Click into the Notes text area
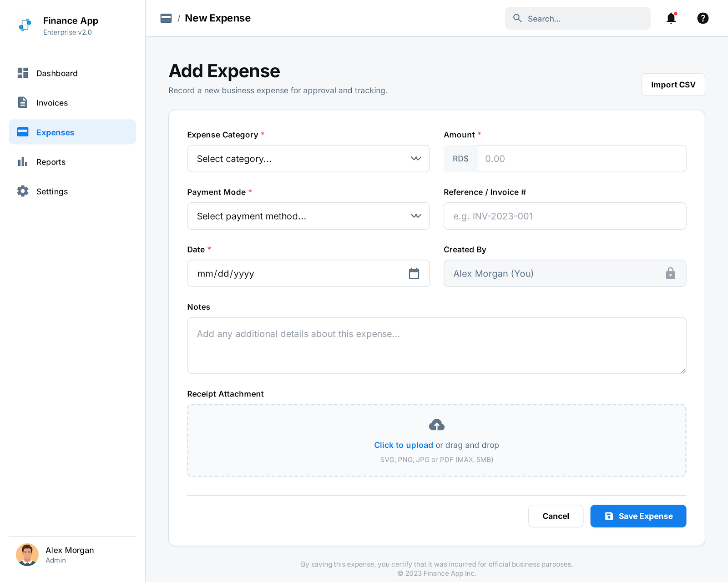728x582 pixels. click(436, 346)
